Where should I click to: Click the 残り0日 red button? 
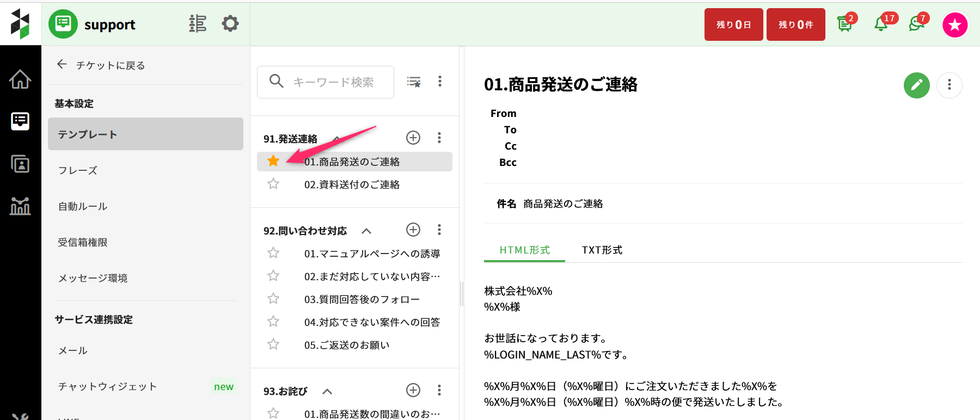(x=733, y=24)
